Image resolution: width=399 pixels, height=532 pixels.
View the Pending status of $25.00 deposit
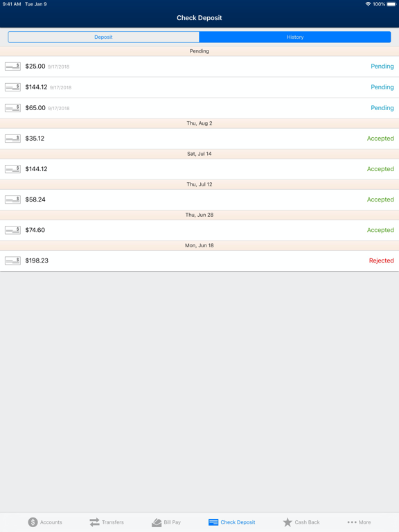coord(382,66)
